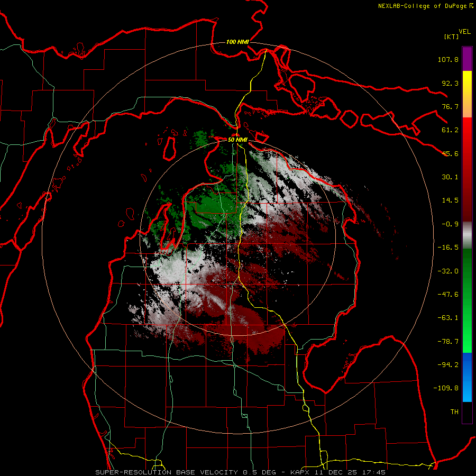476x476 pixels.
Task: Select the -47.6 scale value
Action: [448, 295]
